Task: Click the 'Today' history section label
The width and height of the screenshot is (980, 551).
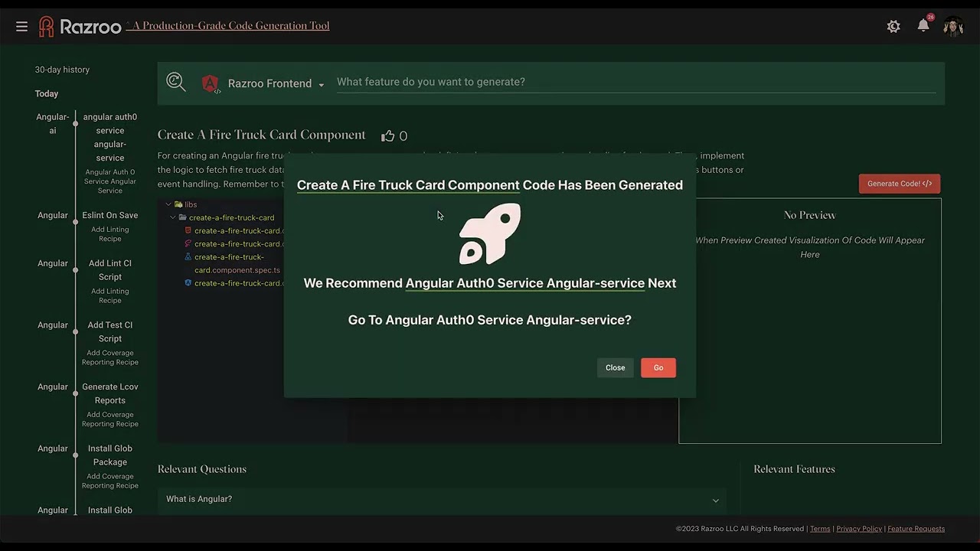Action: click(x=47, y=93)
